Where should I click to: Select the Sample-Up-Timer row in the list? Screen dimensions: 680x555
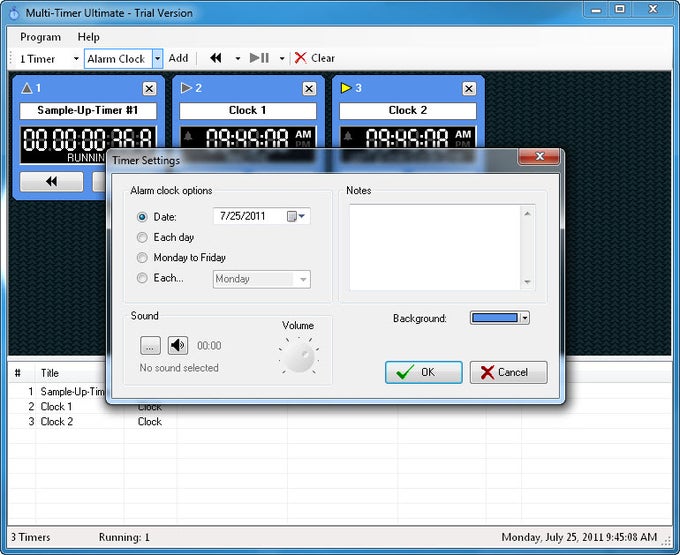point(58,392)
